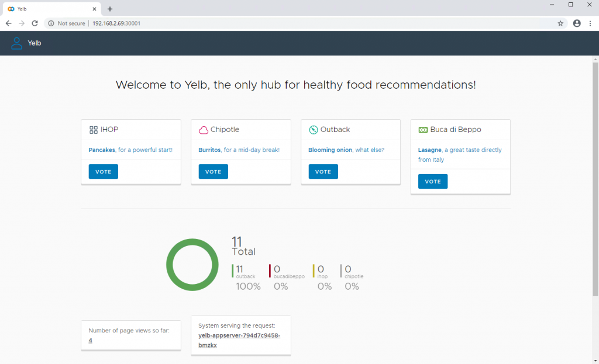Go back using the browser back arrow
The image size is (599, 364).
tap(8, 23)
